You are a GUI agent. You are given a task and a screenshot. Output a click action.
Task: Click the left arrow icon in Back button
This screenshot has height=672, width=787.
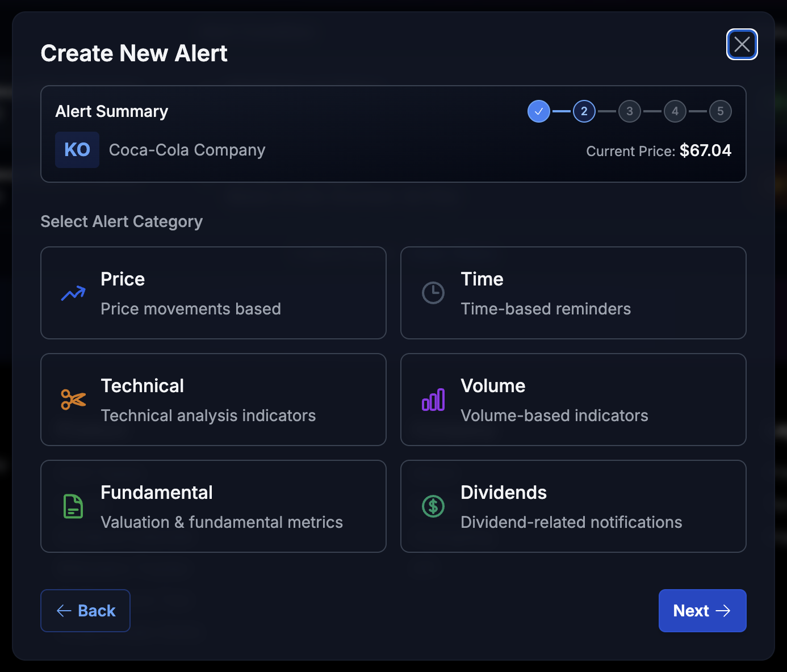(x=64, y=611)
